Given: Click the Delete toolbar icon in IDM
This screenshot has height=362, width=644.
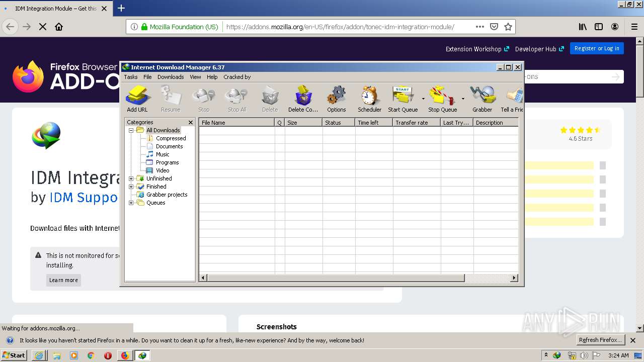Looking at the screenshot, I should click(270, 99).
